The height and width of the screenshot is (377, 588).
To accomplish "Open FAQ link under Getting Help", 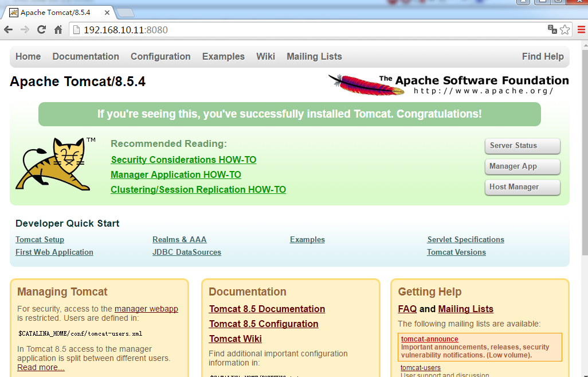I will pos(407,309).
